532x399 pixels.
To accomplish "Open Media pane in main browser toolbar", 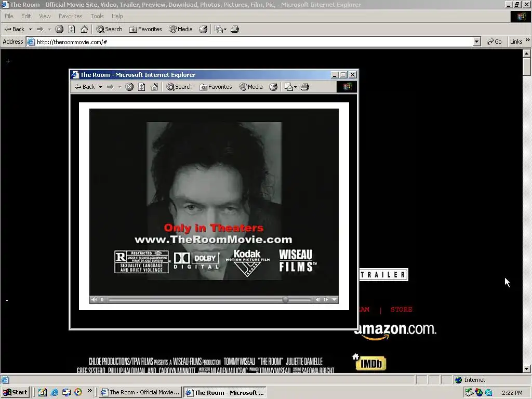I will point(181,29).
